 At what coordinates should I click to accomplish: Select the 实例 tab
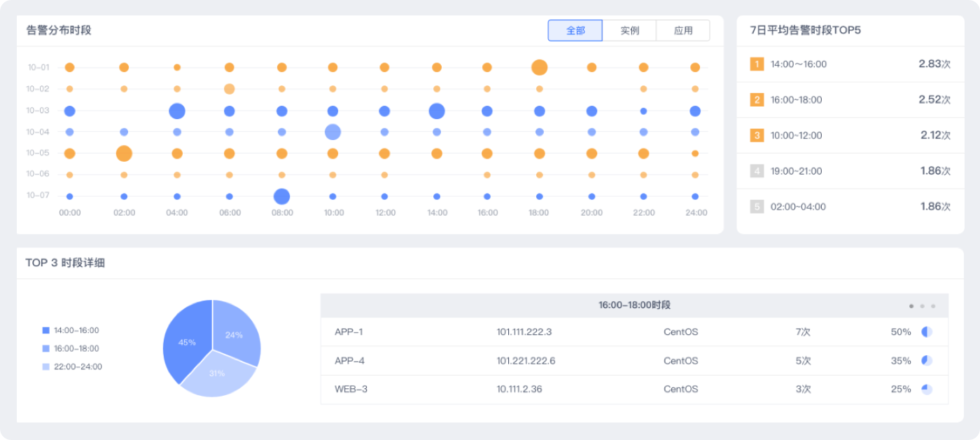pos(629,31)
